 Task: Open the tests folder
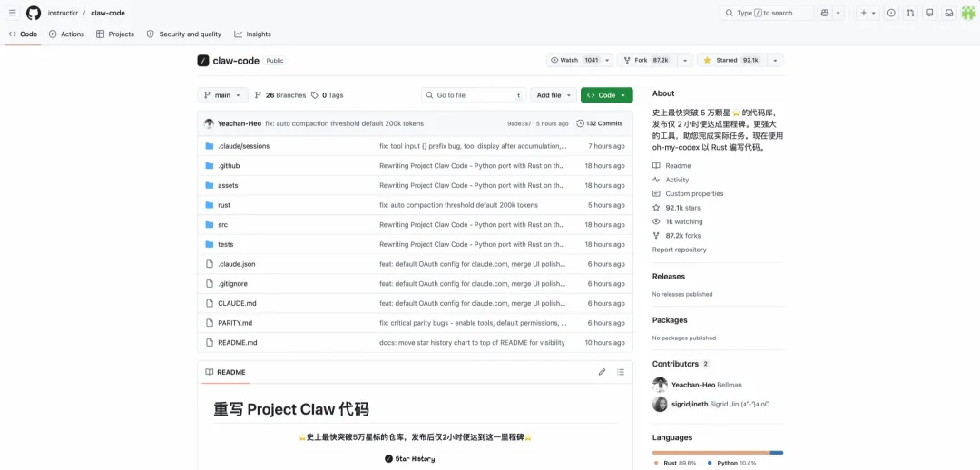pos(226,244)
